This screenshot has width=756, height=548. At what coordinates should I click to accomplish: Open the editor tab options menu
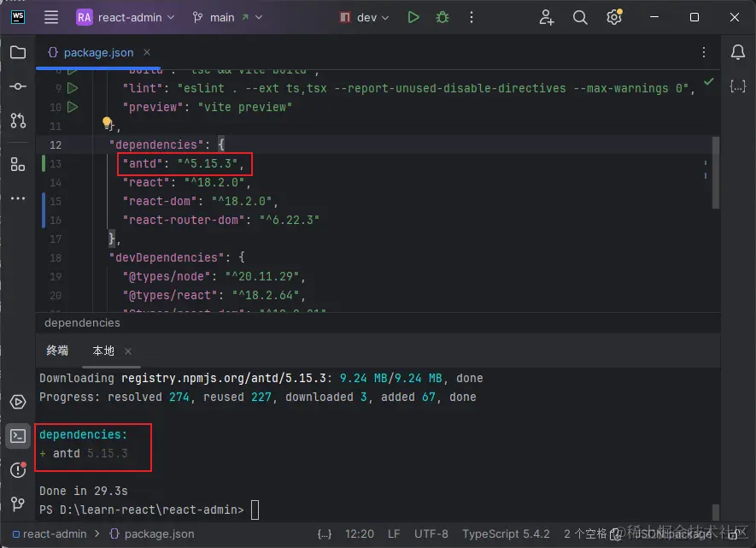703,52
